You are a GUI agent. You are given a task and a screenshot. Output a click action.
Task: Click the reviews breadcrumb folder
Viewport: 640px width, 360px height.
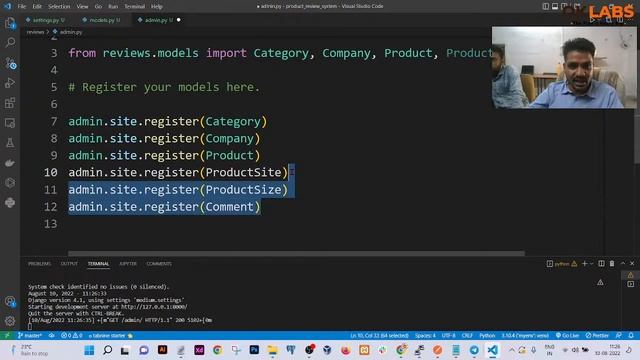[35, 32]
